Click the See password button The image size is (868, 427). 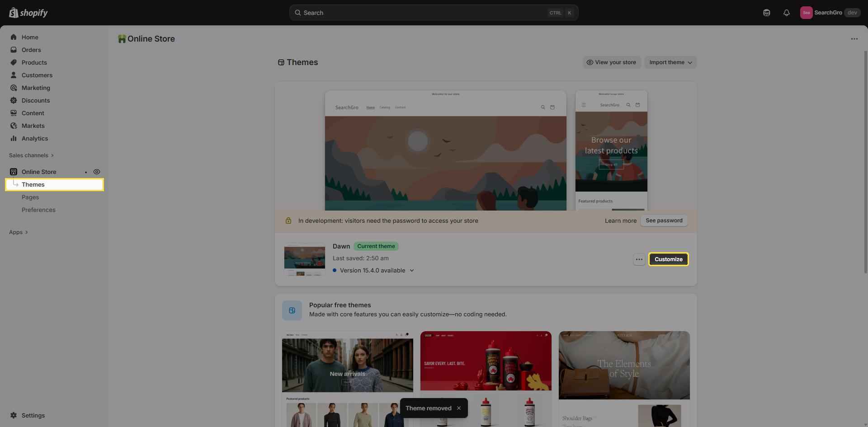pos(664,221)
